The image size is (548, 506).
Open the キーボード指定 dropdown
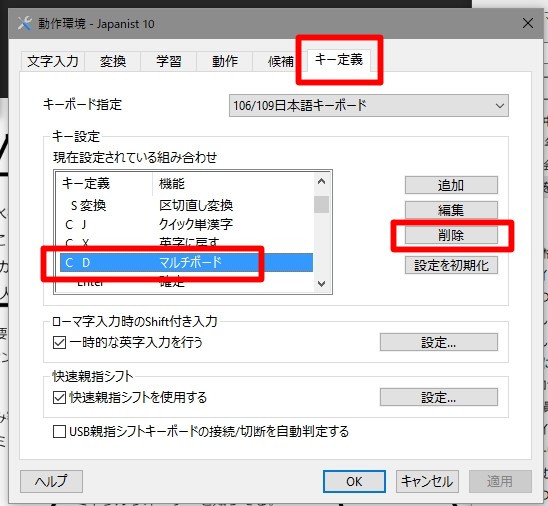[369, 105]
